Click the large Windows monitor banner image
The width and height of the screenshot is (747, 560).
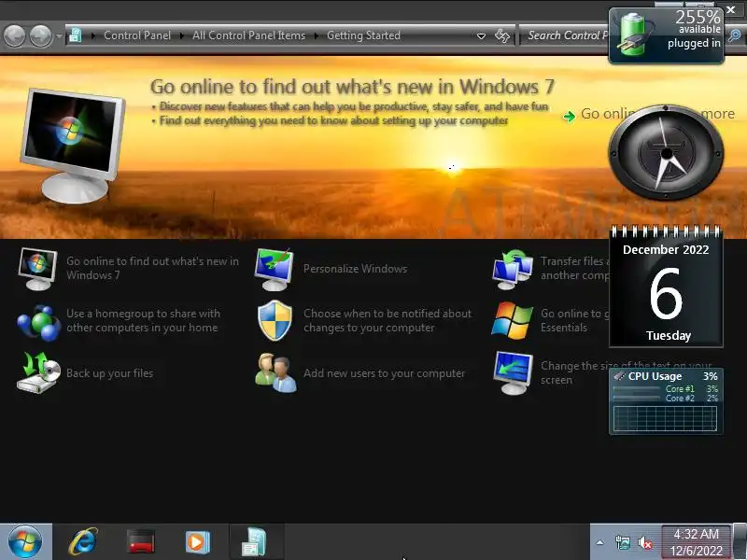click(73, 146)
